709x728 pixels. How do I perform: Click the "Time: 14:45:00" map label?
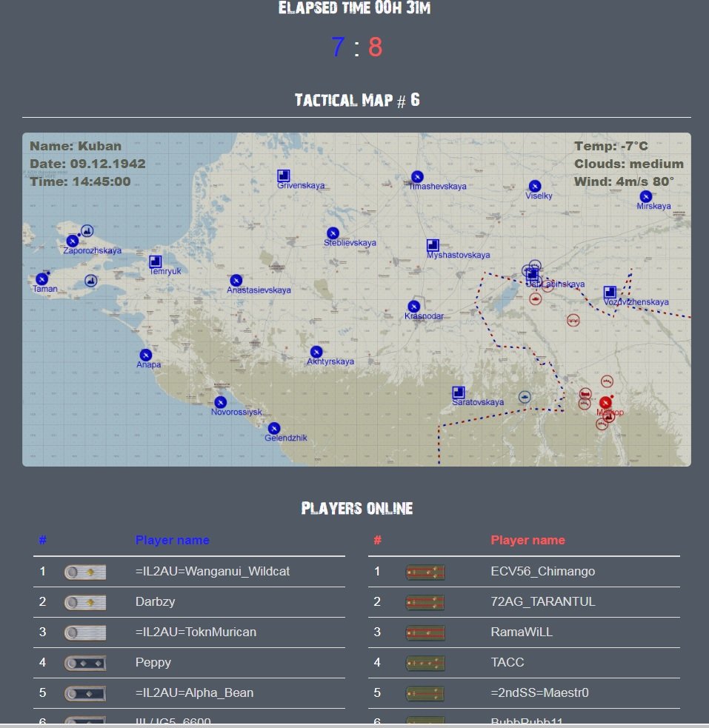(x=80, y=181)
